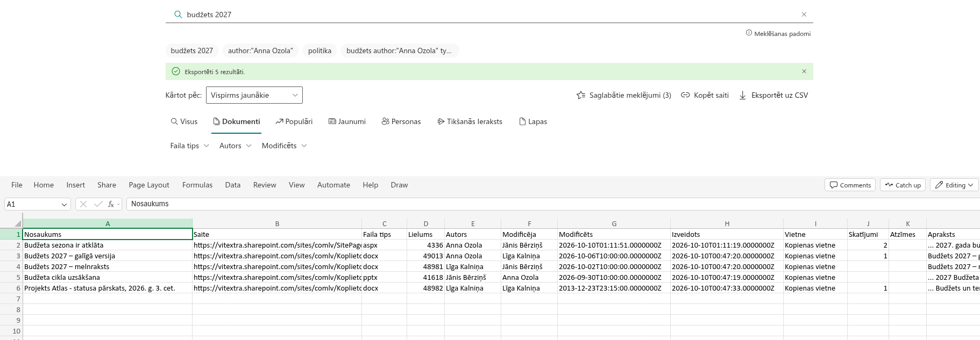The width and height of the screenshot is (980, 340).
Task: Click date cell 2013-12-23T23:15:00.0000000Z
Action: coord(614,288)
